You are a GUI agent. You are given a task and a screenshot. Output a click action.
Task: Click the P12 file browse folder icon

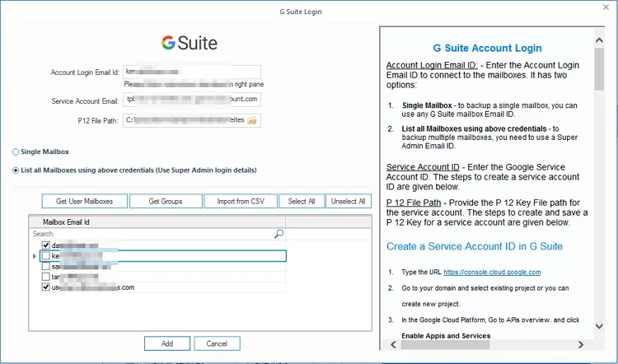tap(252, 120)
